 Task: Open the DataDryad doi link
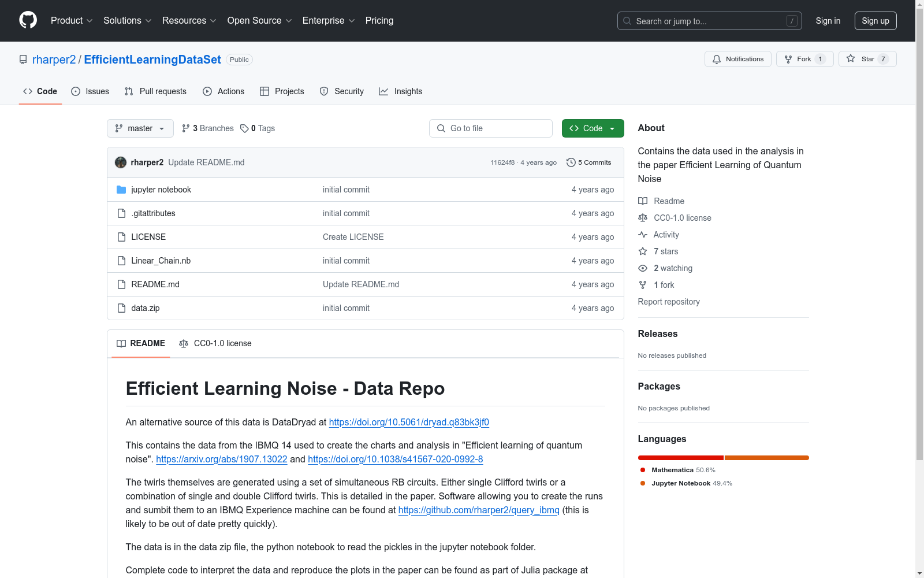pyautogui.click(x=409, y=423)
